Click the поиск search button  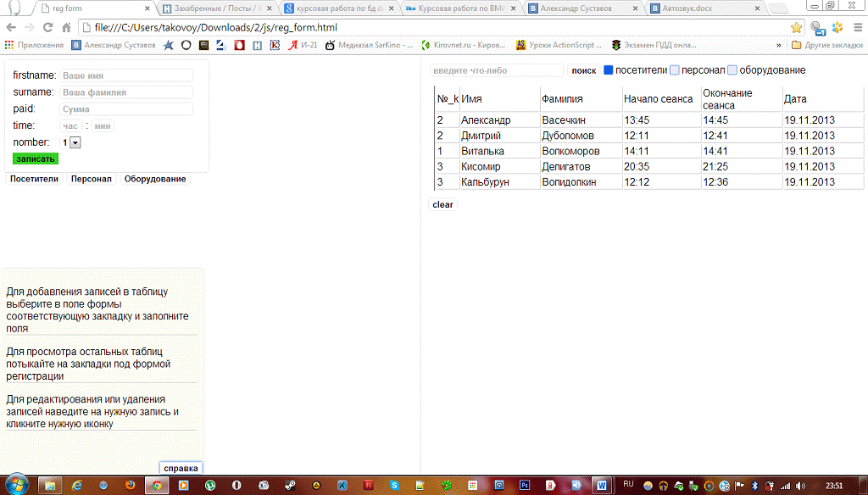coord(584,70)
